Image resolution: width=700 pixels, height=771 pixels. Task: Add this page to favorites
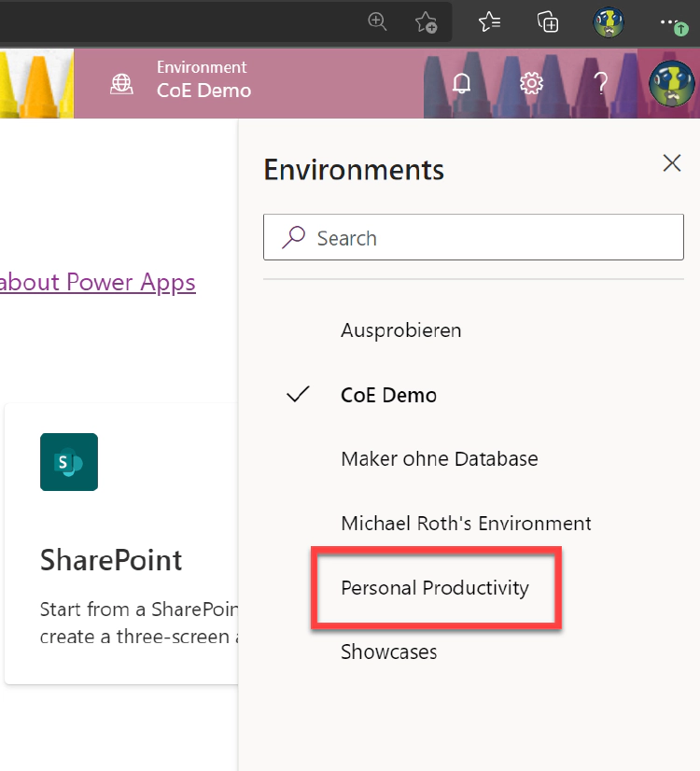(427, 22)
